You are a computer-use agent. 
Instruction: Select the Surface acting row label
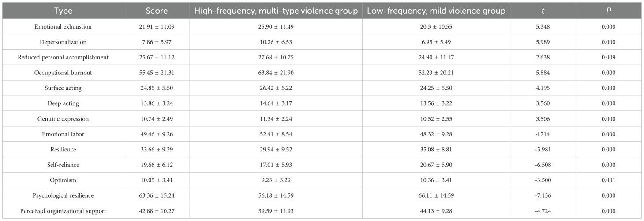tap(63, 88)
